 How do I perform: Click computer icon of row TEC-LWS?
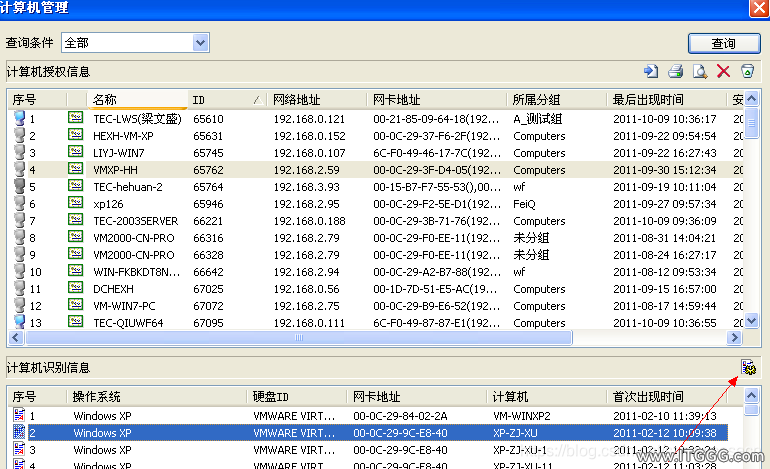coord(20,118)
